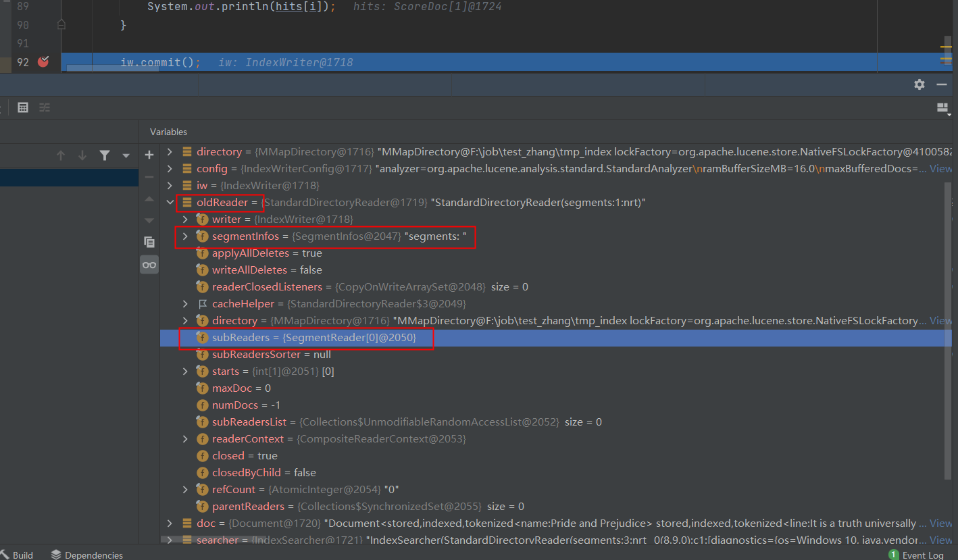
Task: Select next frame down arrow
Action: 82,155
